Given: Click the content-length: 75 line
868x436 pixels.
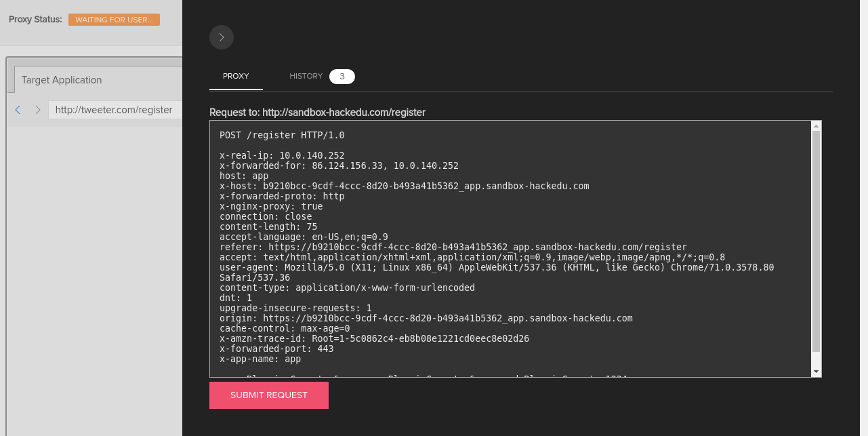Looking at the screenshot, I should (268, 227).
